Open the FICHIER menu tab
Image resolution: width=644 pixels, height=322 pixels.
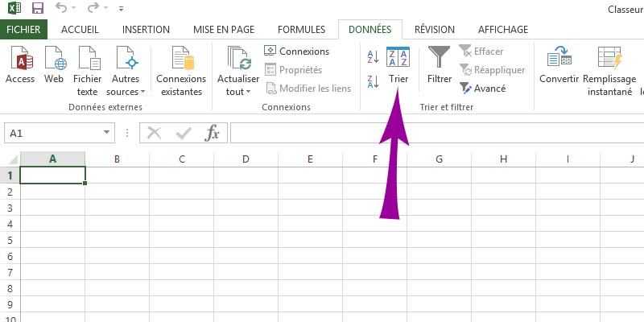pyautogui.click(x=23, y=30)
